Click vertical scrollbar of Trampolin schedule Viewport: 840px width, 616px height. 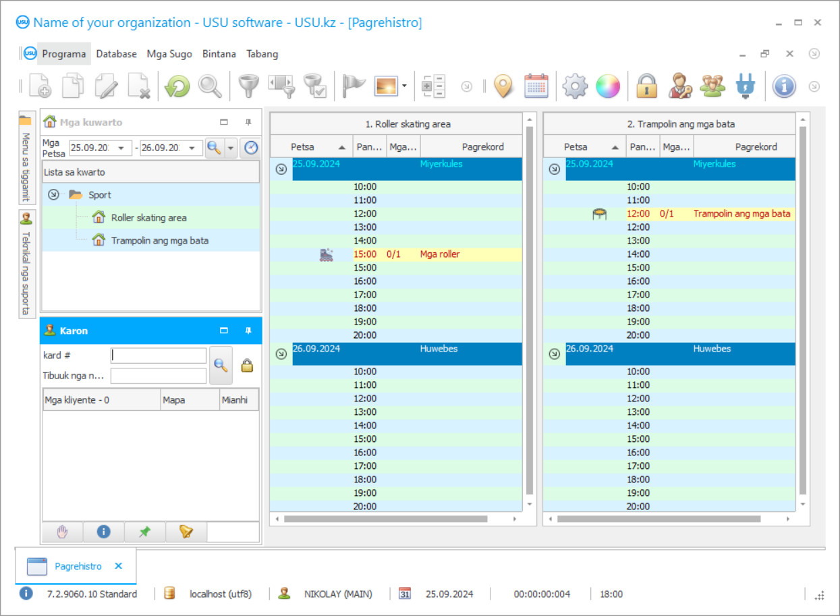[802, 312]
